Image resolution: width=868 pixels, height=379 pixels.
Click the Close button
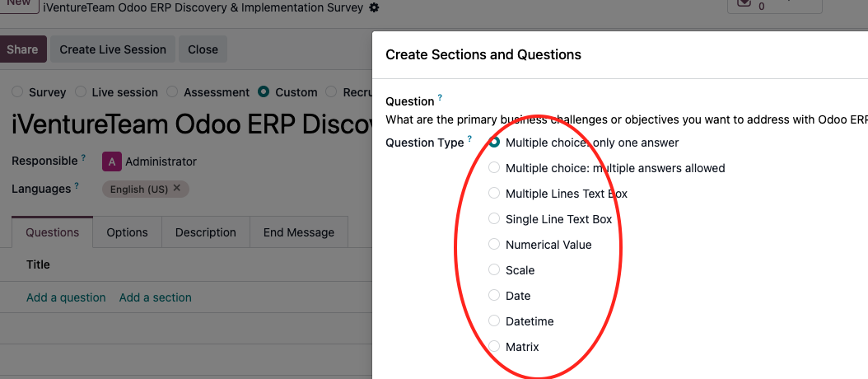[203, 49]
